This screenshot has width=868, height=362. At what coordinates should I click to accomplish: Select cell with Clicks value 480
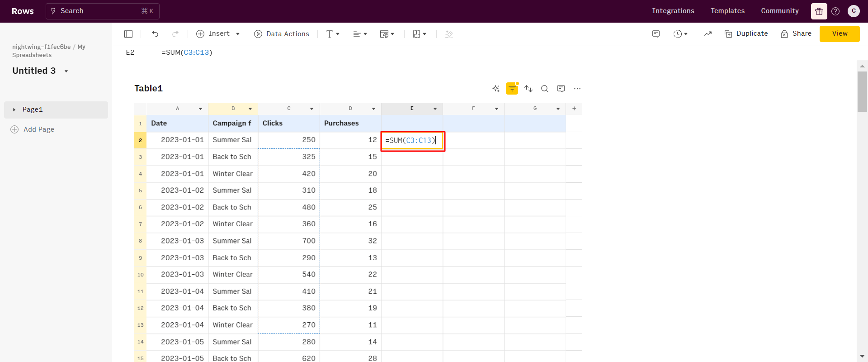coord(289,207)
